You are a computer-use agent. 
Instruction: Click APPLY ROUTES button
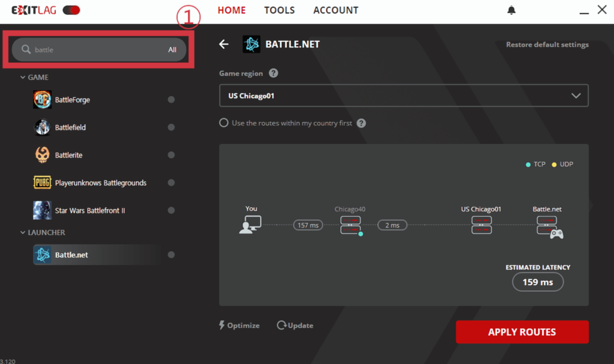[x=522, y=332]
